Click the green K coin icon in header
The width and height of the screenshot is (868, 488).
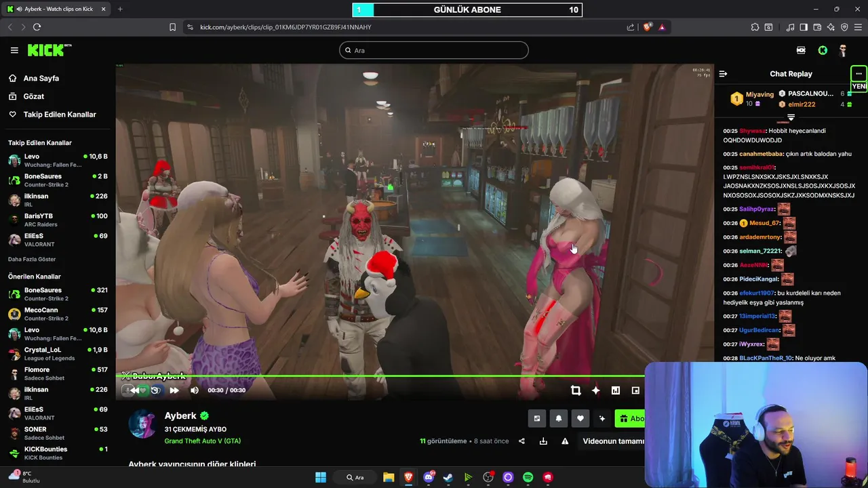(x=823, y=50)
